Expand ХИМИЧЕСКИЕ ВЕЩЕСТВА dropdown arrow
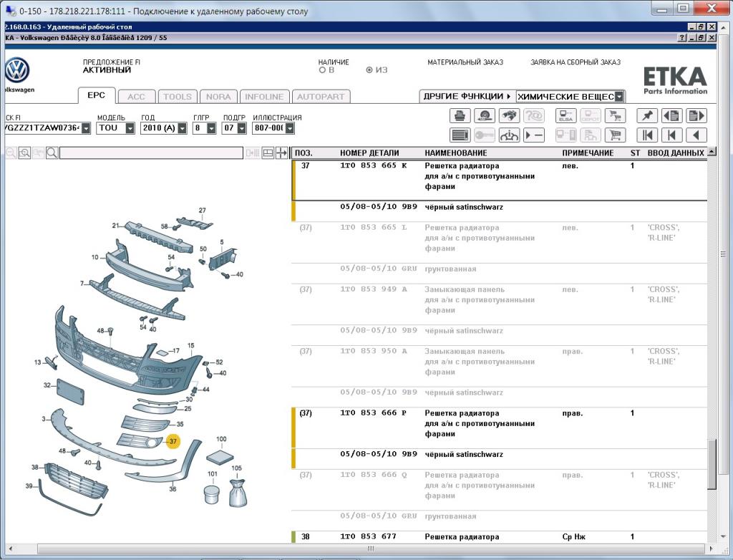Viewport: 733px width, 560px height. tap(619, 97)
